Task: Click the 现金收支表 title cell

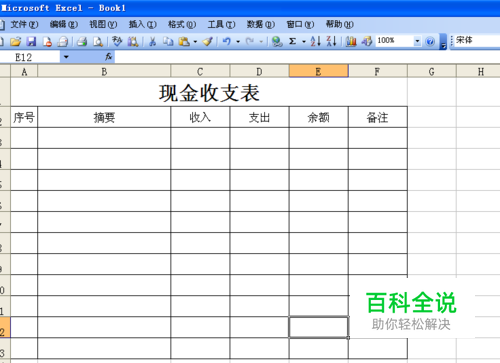Action: coord(209,92)
